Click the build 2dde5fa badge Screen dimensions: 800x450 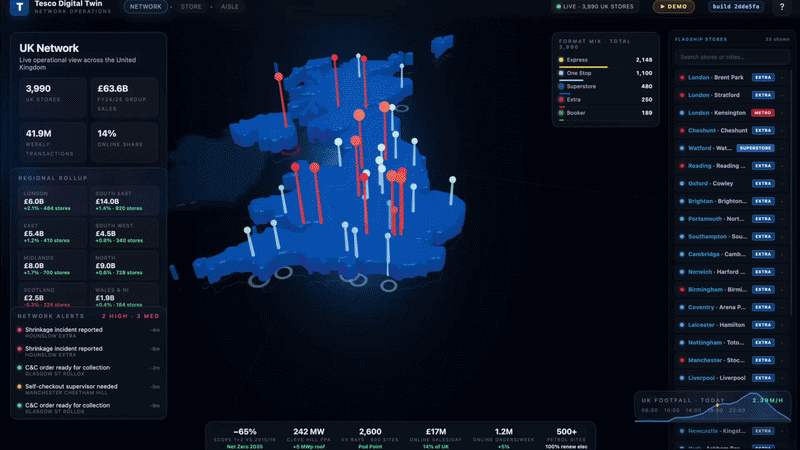(736, 7)
